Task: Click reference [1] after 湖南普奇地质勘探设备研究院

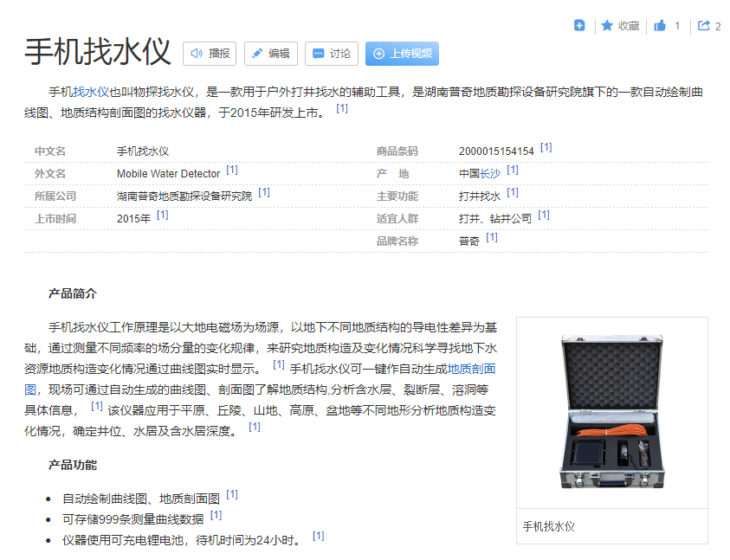Action: (264, 192)
